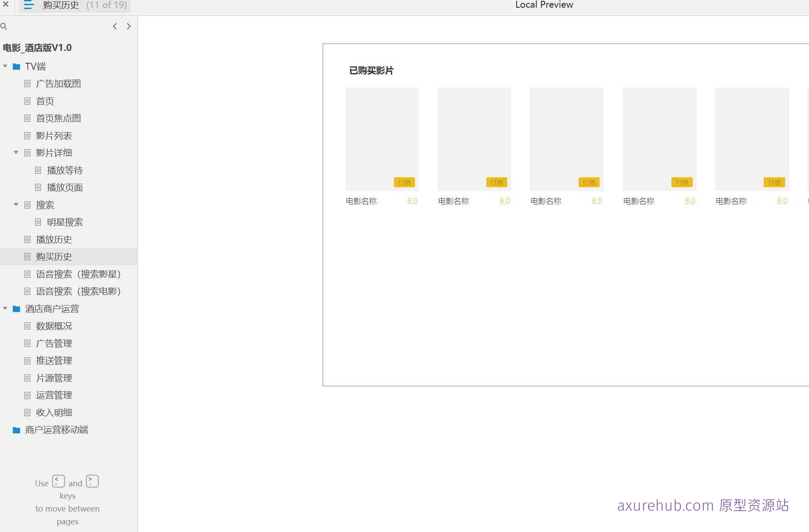Click the 商户运营移动端 folder icon
Viewport: 809px width, 532px height.
[x=17, y=430]
